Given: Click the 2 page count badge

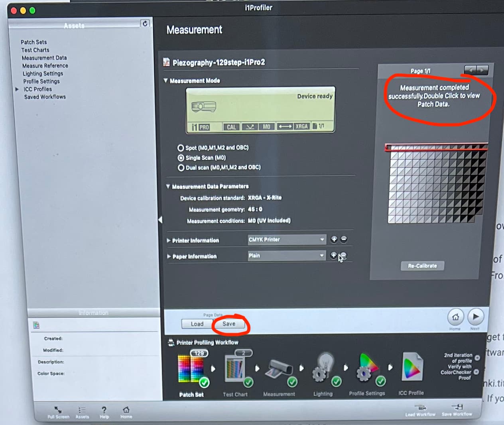Looking at the screenshot, I should (x=244, y=353).
